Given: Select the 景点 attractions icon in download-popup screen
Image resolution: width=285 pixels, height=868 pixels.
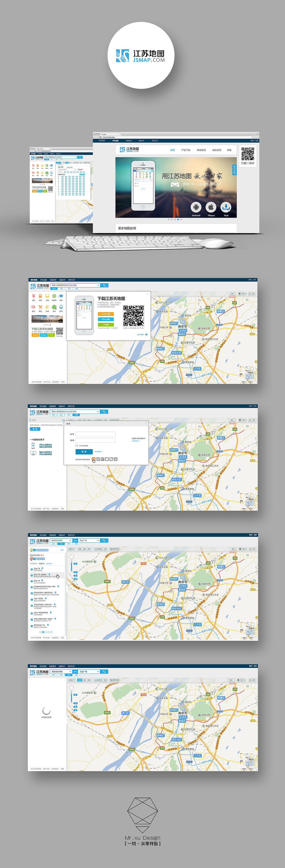Looking at the screenshot, I should 54,307.
